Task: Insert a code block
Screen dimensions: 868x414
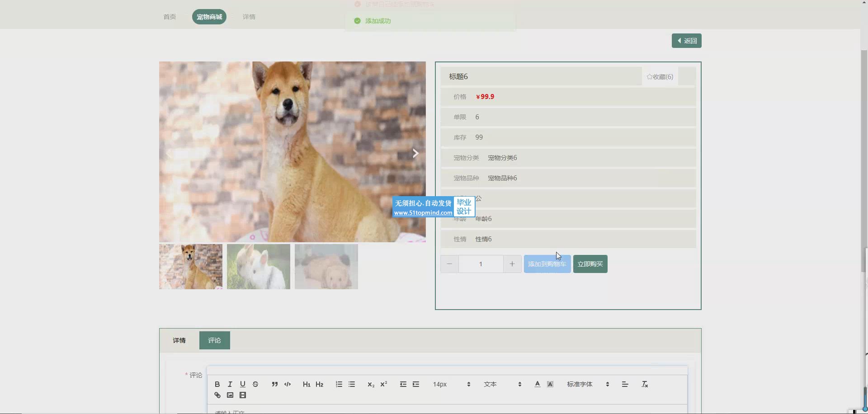Action: pos(288,384)
